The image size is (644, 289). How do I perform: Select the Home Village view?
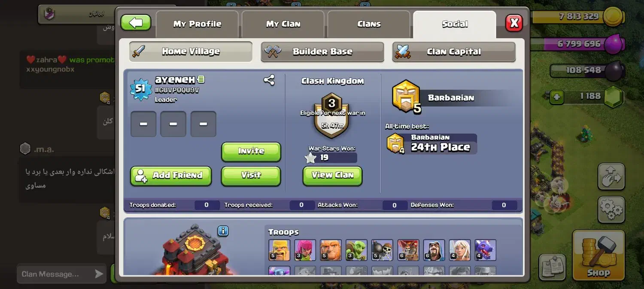191,52
